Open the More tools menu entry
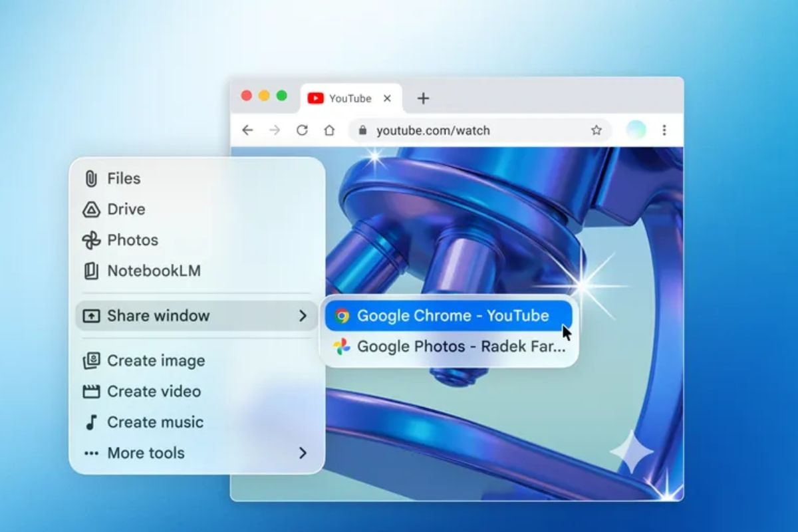The width and height of the screenshot is (798, 532). 197,454
